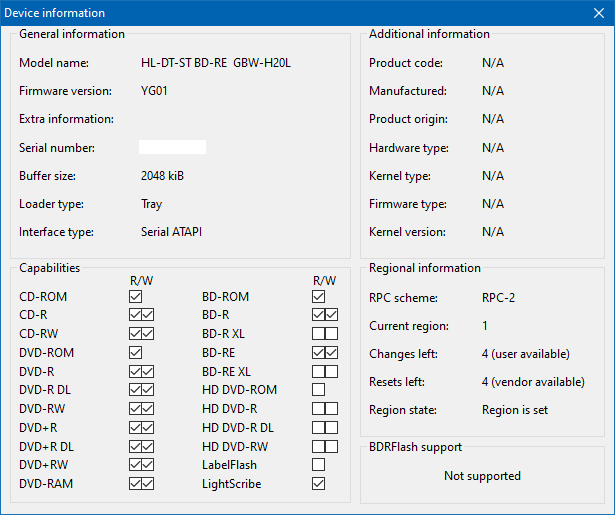Toggle the DVD-R read checkbox
This screenshot has width=615, height=515.
click(135, 371)
